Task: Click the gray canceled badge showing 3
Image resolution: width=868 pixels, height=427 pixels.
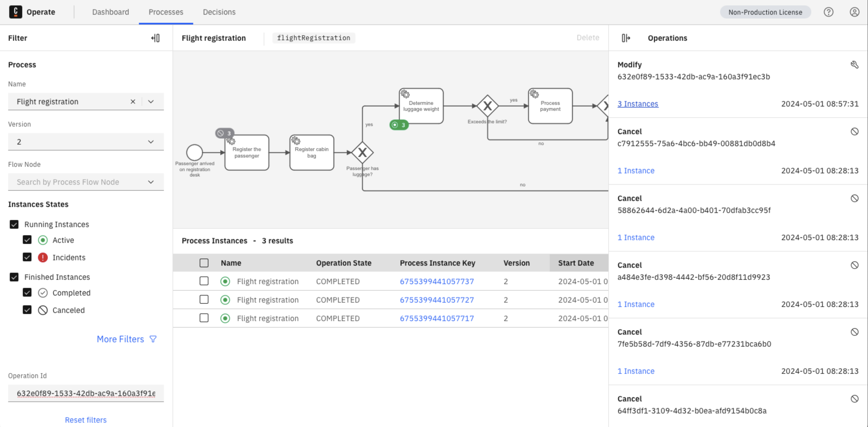Action: coord(225,133)
